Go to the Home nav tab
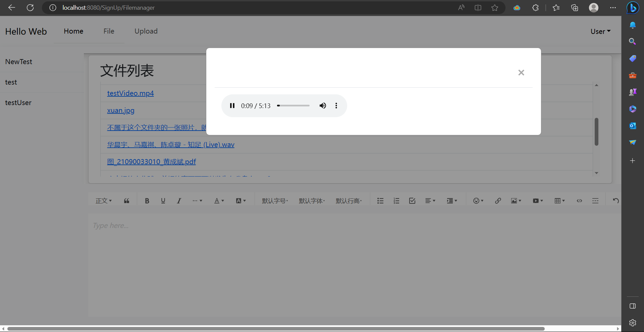The image size is (644, 332). [x=73, y=31]
